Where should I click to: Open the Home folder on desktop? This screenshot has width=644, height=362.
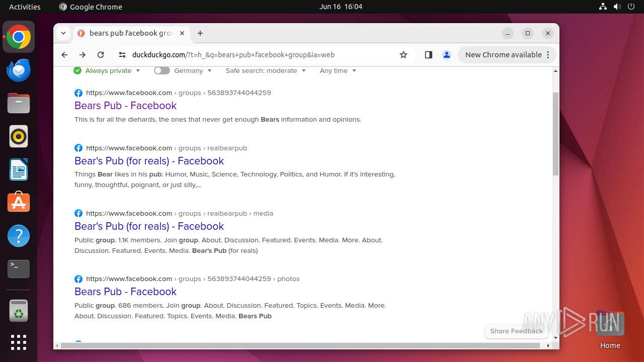[x=610, y=329]
